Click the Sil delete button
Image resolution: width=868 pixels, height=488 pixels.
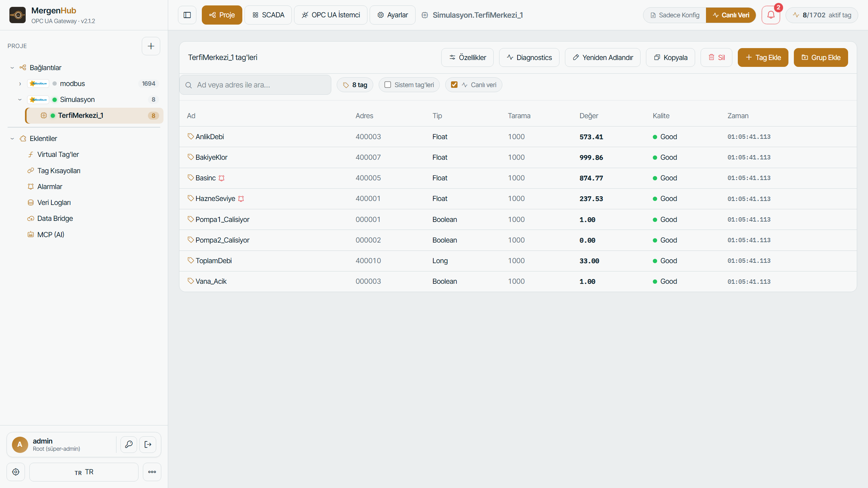(x=716, y=57)
